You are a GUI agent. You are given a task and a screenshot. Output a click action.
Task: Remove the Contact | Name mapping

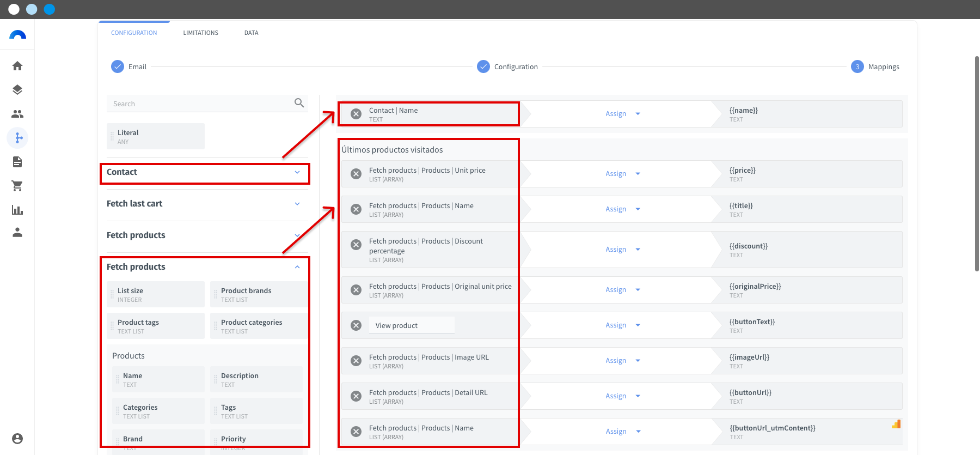[x=356, y=114]
